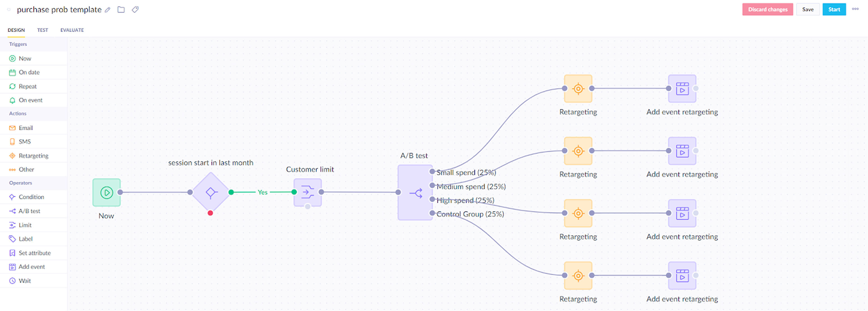Select the Email action icon
Image resolution: width=868 pixels, height=311 pixels.
click(12, 128)
